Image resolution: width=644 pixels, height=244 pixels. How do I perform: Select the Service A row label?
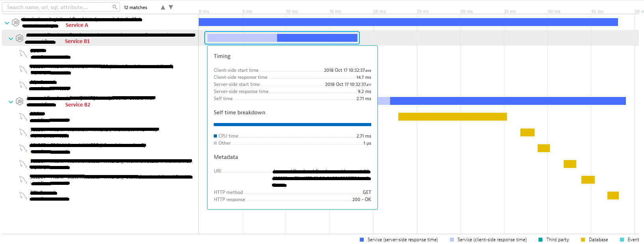click(77, 25)
